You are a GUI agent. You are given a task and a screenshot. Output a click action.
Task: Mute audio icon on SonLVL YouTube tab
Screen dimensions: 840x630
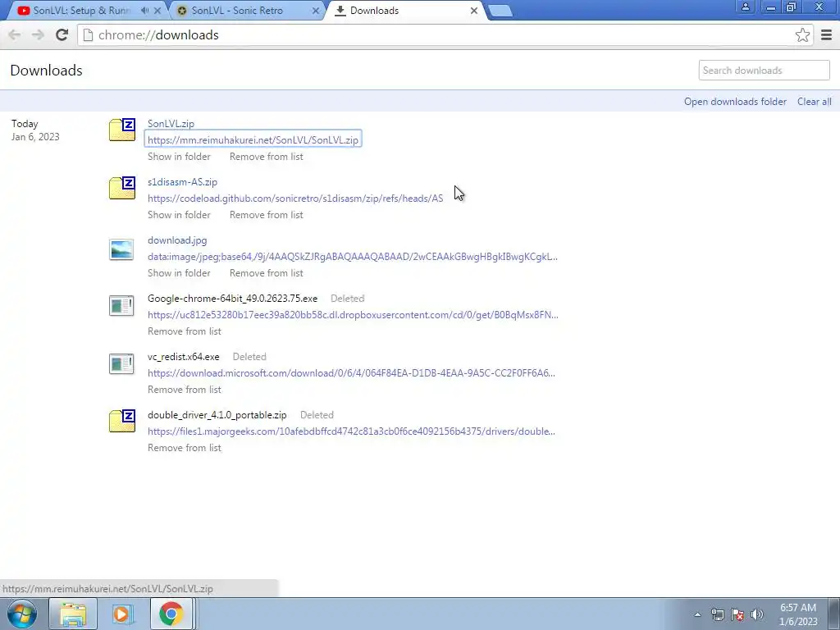point(144,11)
